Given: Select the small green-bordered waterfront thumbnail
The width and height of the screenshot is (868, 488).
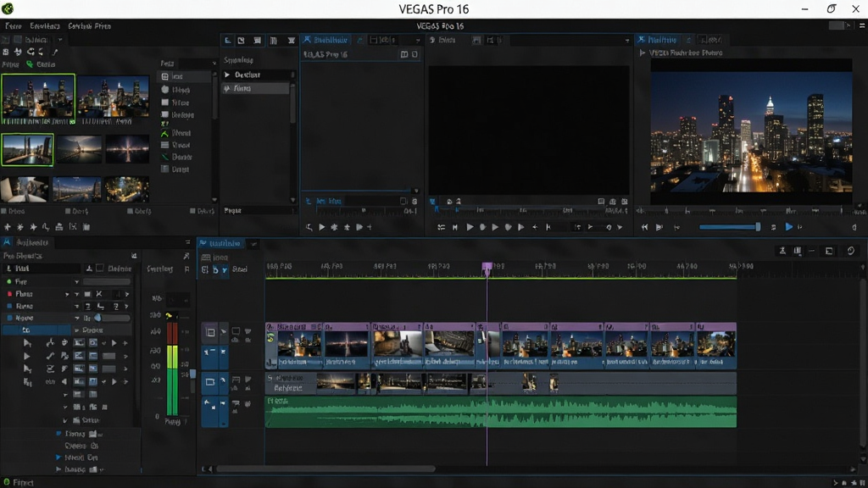Looking at the screenshot, I should click(x=28, y=149).
